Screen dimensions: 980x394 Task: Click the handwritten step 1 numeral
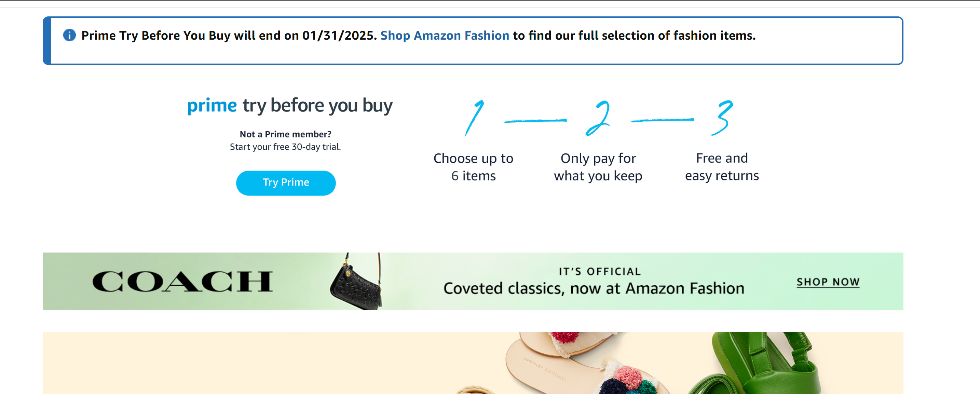click(x=474, y=118)
